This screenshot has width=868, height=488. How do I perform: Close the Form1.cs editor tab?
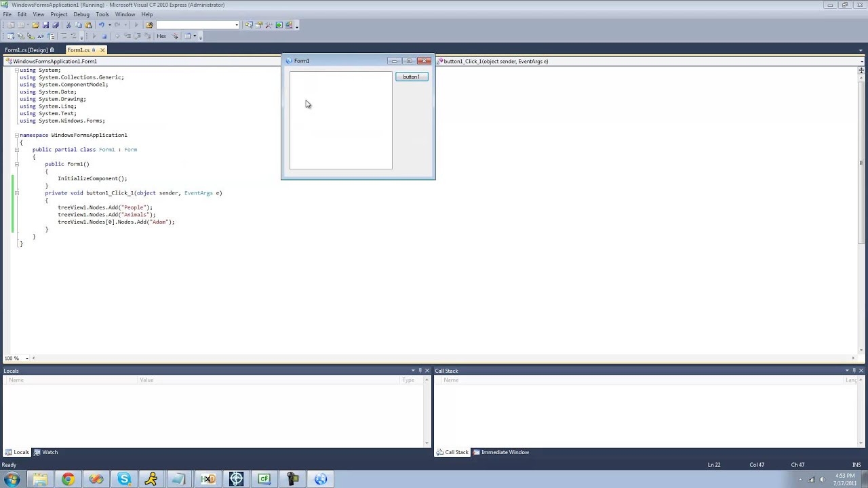click(x=102, y=50)
